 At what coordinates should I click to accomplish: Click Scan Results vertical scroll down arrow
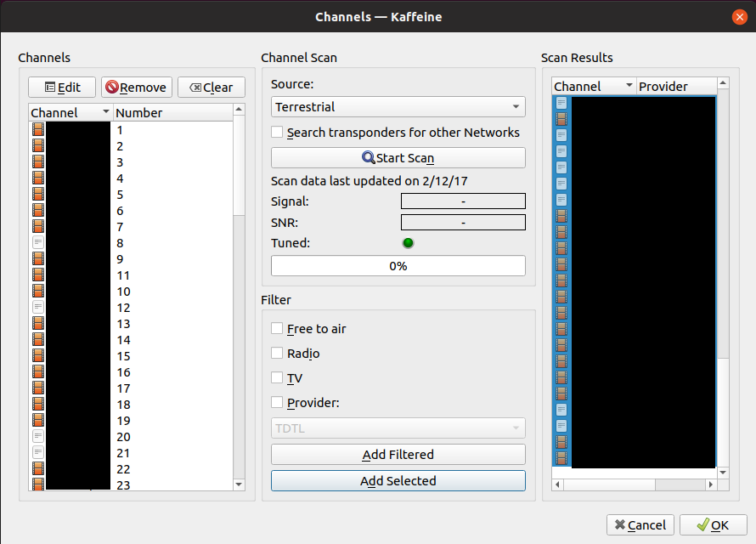point(723,473)
